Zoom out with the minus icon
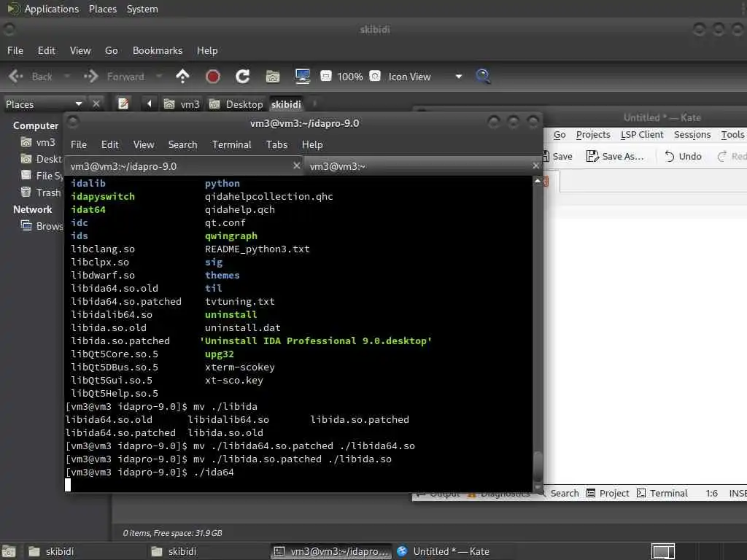This screenshot has height=560, width=747. pos(326,76)
